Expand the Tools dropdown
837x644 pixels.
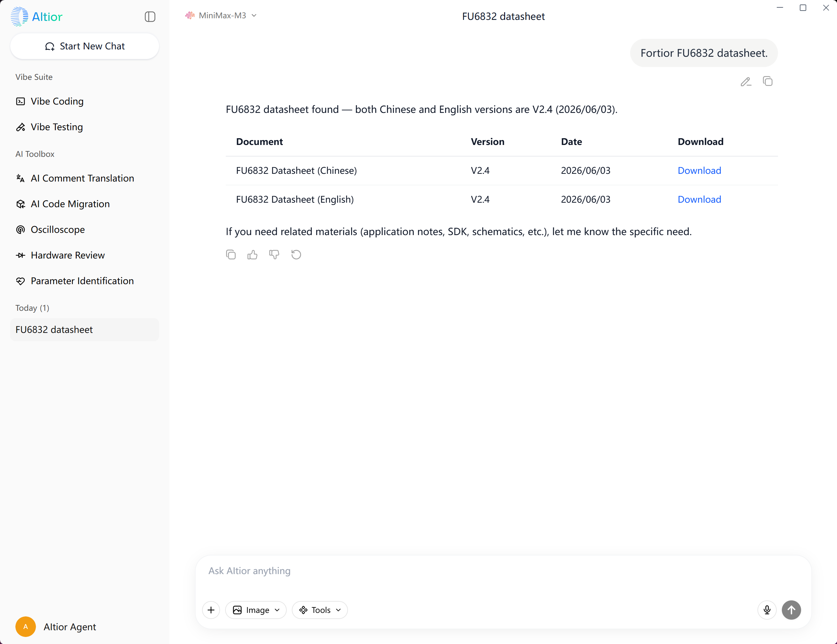coord(320,610)
